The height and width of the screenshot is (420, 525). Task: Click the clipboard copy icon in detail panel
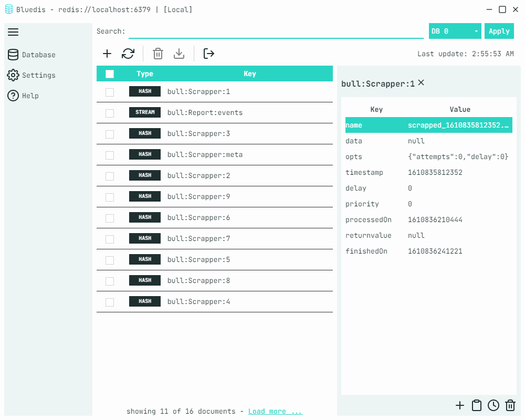(477, 405)
